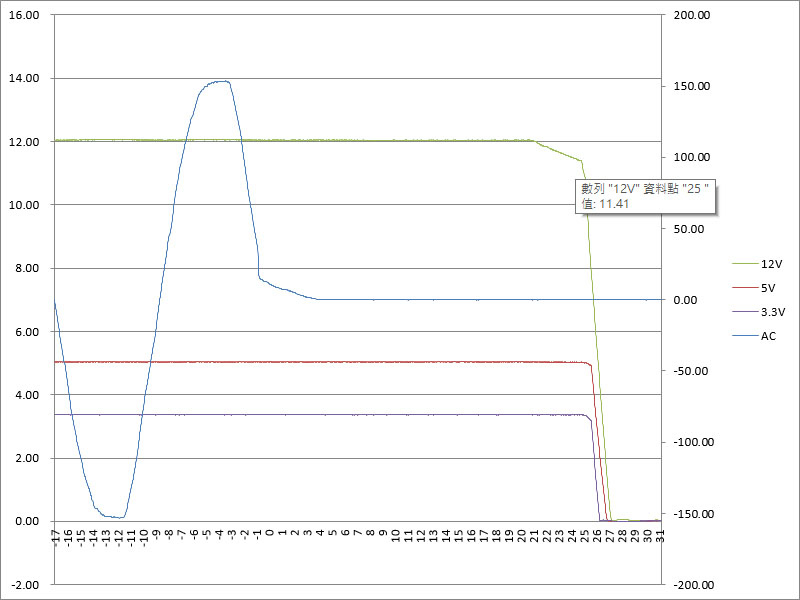Select the AC legend entry
The image size is (800, 600).
tap(754, 336)
